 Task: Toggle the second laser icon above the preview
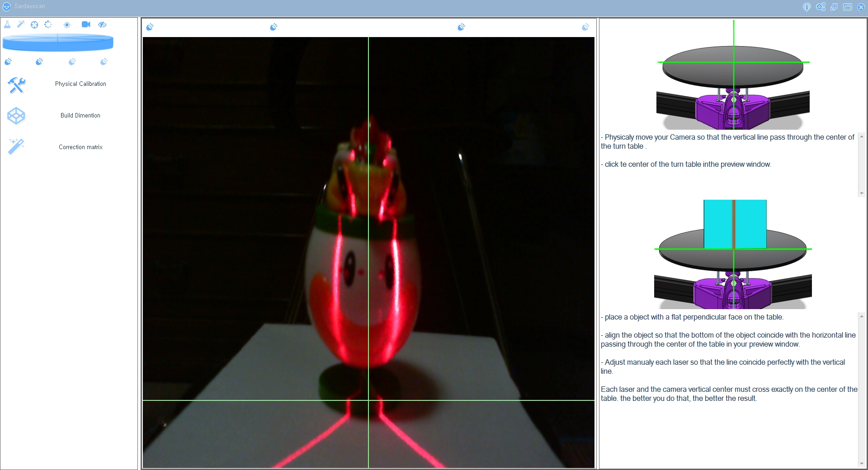274,27
